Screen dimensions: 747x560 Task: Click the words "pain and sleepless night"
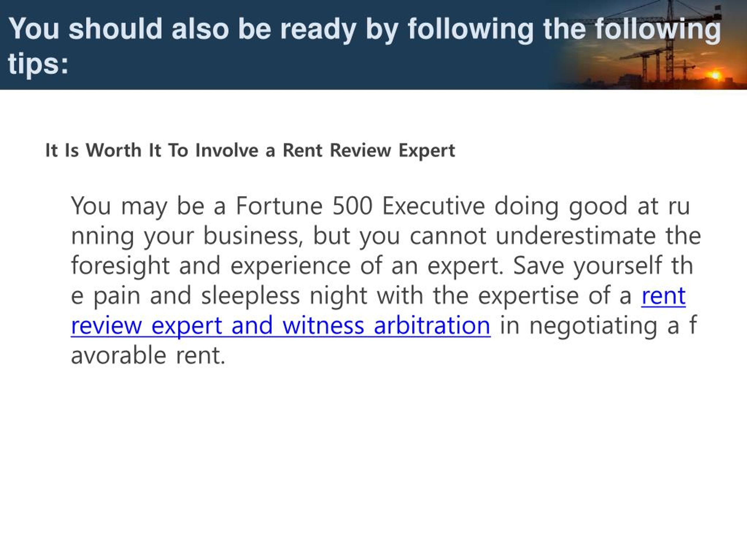coord(230,296)
